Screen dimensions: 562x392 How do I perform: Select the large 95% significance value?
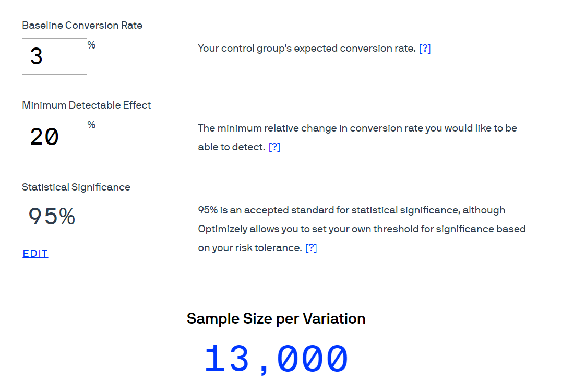pos(52,217)
